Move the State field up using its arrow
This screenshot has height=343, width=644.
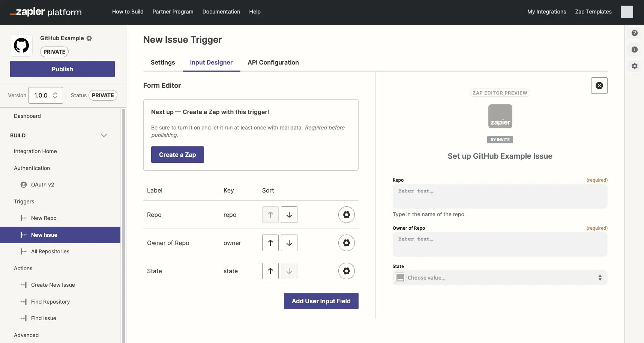[270, 271]
